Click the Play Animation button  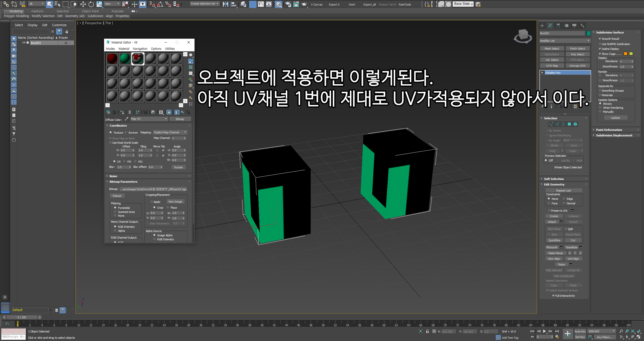(x=544, y=331)
